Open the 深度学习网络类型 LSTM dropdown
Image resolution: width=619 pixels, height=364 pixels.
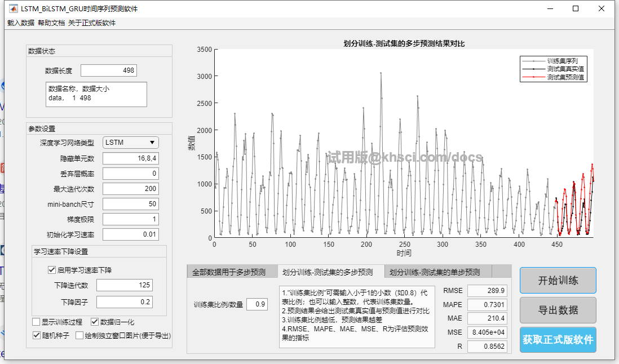130,143
